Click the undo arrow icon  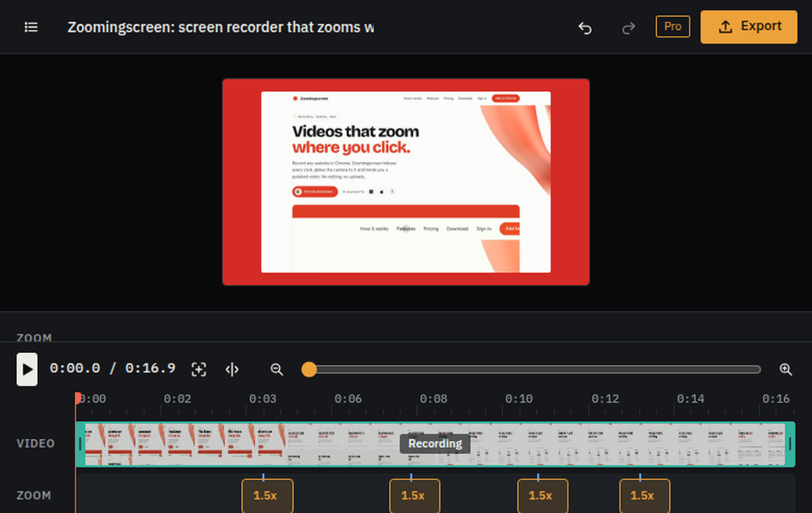click(x=585, y=28)
